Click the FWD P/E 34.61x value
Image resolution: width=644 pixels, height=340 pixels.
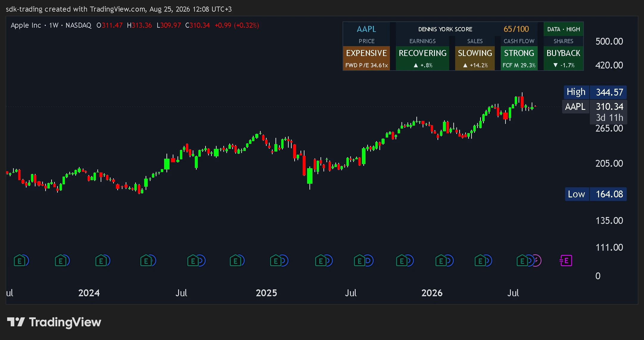pyautogui.click(x=366, y=65)
